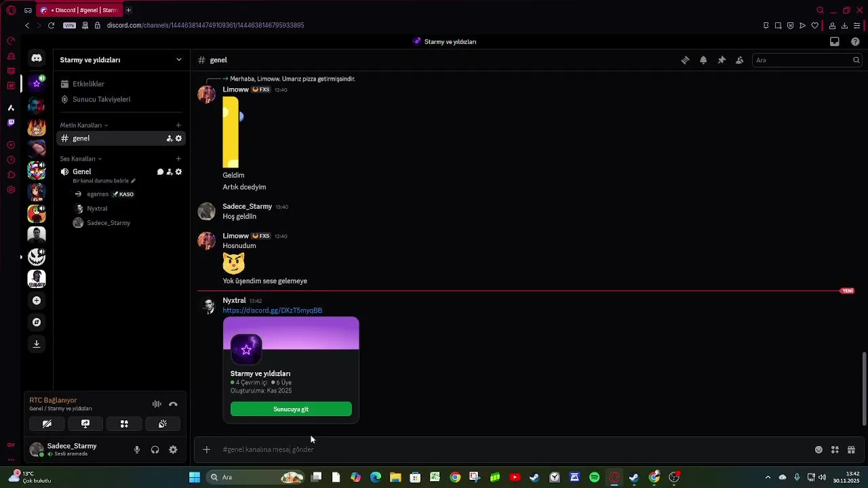Open Opera easy setup menu icon

[x=856, y=26]
